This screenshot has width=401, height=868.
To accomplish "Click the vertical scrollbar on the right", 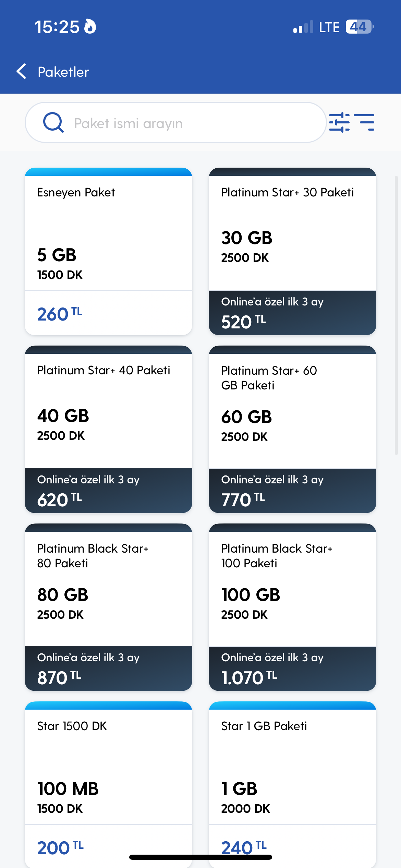I will (x=396, y=315).
